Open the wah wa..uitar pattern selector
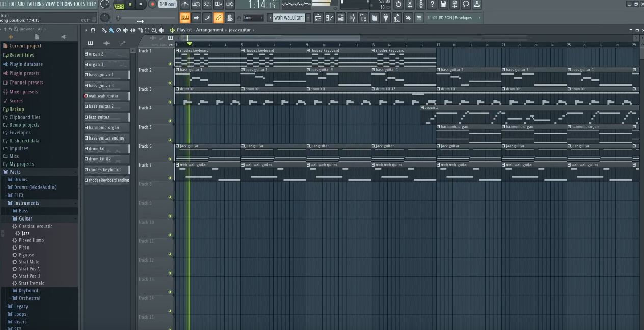Image resolution: width=644 pixels, height=330 pixels. coord(289,18)
